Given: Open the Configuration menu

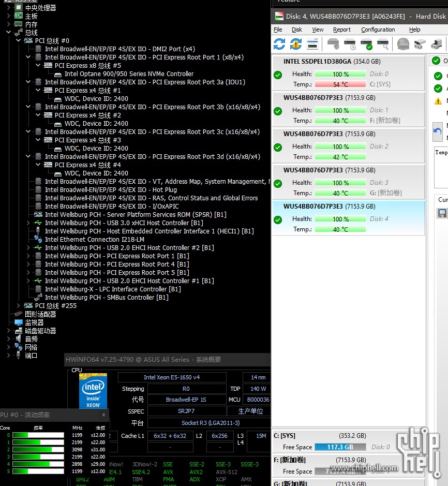Looking at the screenshot, I should click(x=378, y=30).
